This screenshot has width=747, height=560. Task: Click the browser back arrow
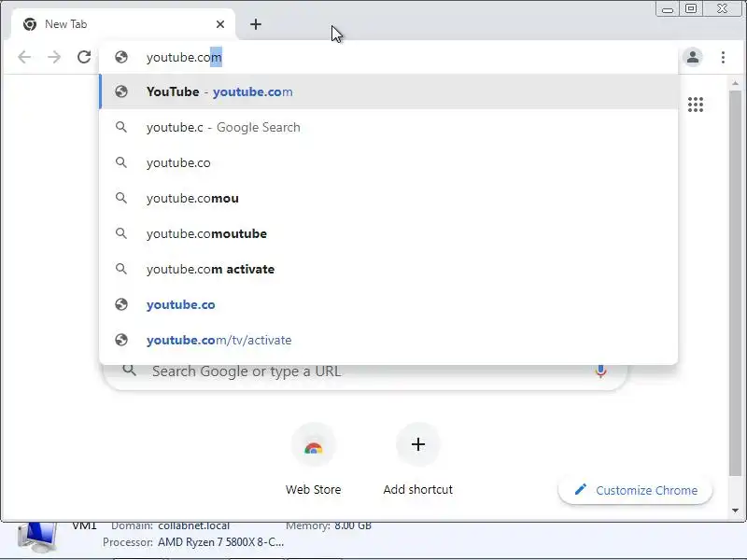[x=24, y=57]
